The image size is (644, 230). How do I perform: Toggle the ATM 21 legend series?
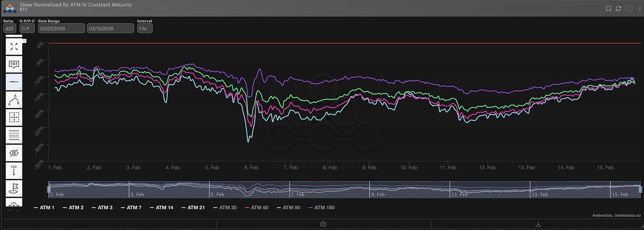tap(193, 207)
